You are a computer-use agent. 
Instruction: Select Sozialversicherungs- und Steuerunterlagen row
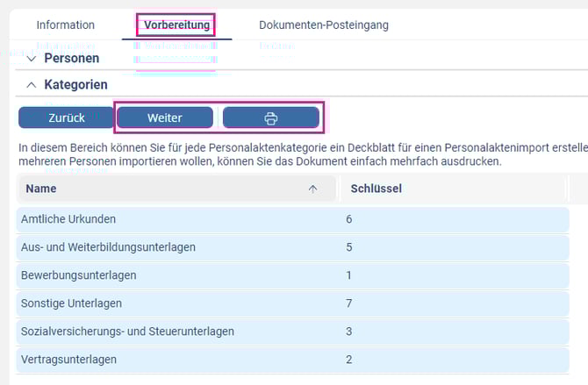pyautogui.click(x=127, y=331)
